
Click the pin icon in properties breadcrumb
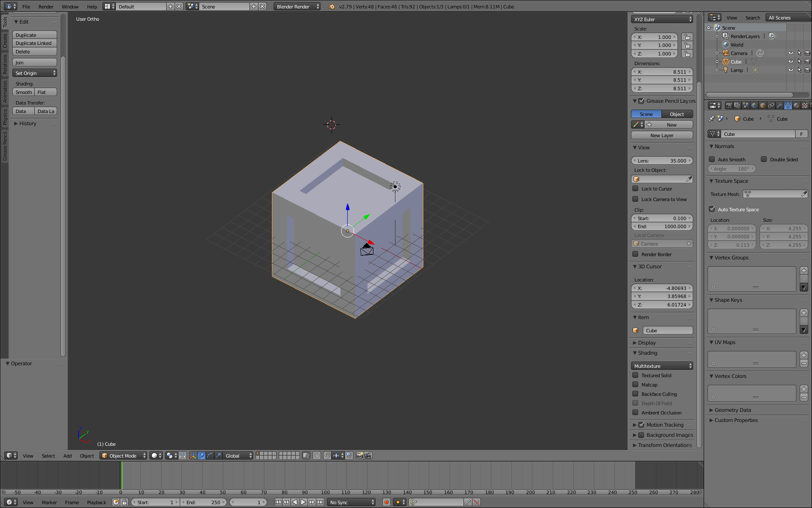[x=711, y=119]
